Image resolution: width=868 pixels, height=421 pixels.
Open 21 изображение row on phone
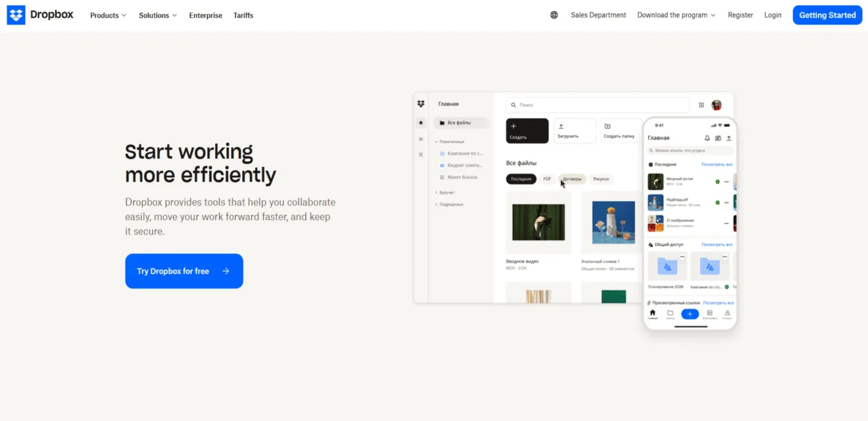(690, 223)
